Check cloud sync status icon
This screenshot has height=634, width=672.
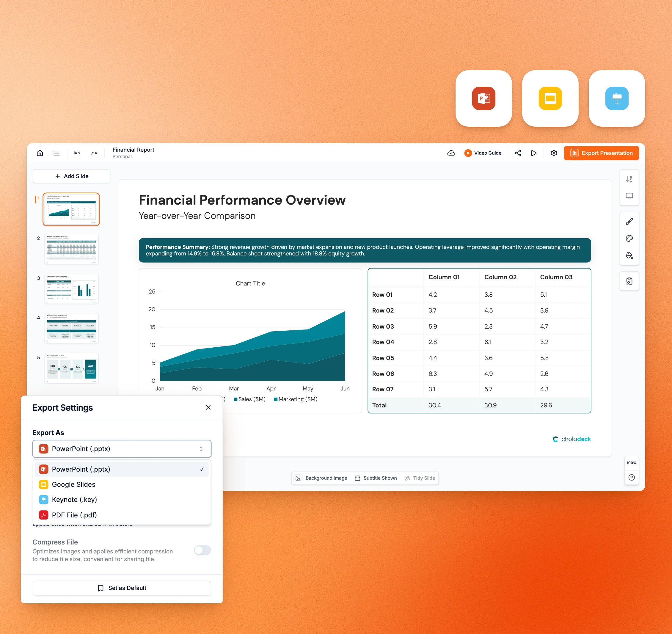(x=451, y=153)
